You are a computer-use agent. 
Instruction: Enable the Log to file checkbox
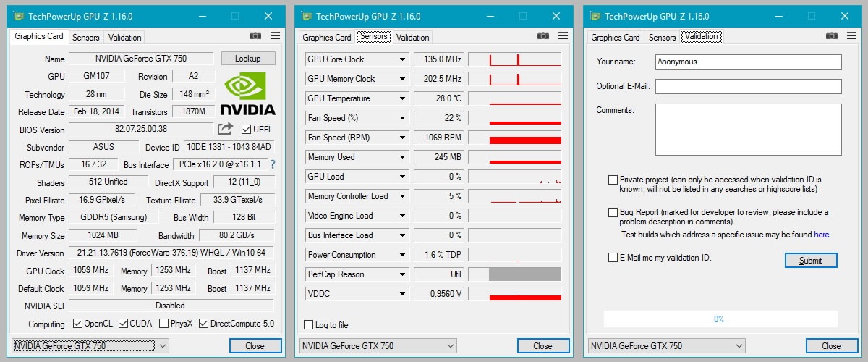click(309, 325)
